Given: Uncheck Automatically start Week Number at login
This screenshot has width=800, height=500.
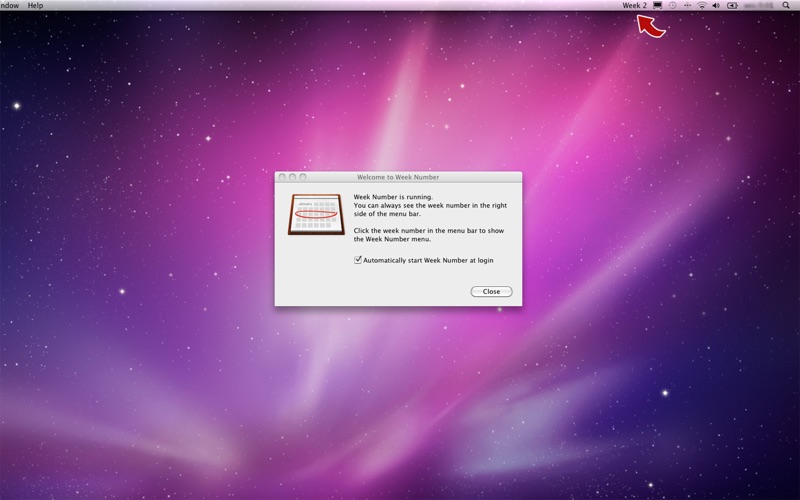Looking at the screenshot, I should click(x=358, y=260).
